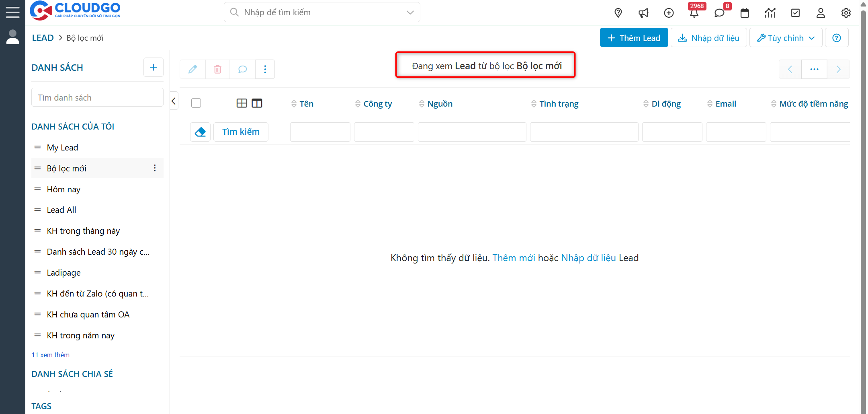Open the notifications bell with 2968 alerts
868x414 pixels.
694,12
